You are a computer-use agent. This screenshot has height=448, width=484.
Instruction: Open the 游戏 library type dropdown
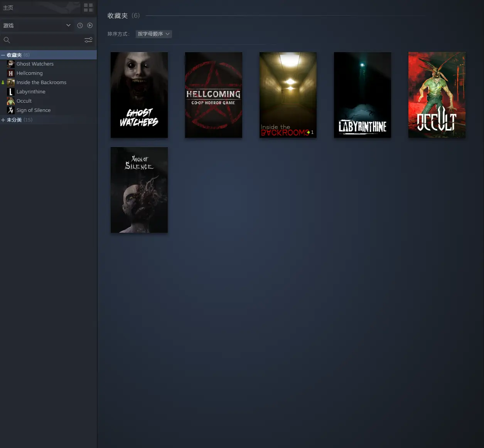(x=37, y=25)
